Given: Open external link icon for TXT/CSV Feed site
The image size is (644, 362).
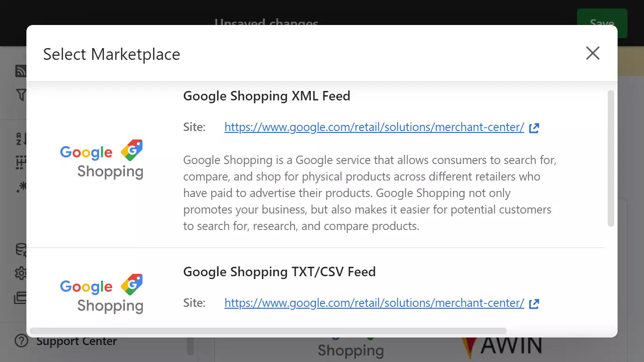Looking at the screenshot, I should click(x=534, y=304).
